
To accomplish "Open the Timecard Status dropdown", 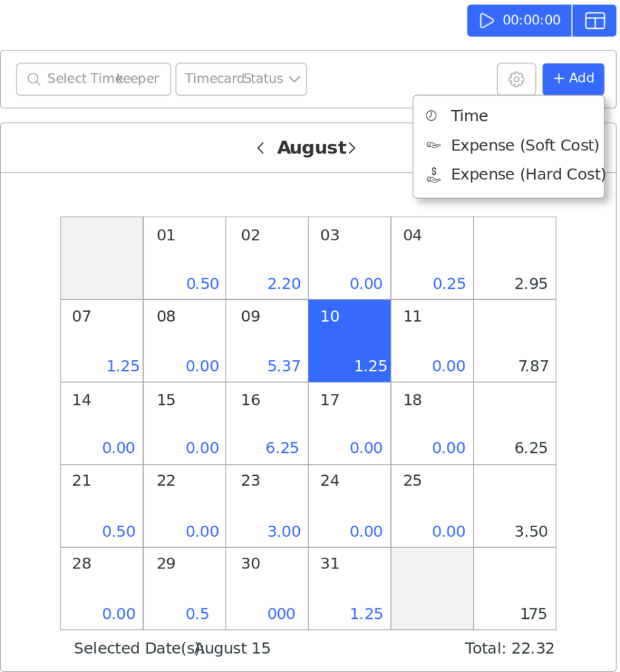I will point(241,79).
